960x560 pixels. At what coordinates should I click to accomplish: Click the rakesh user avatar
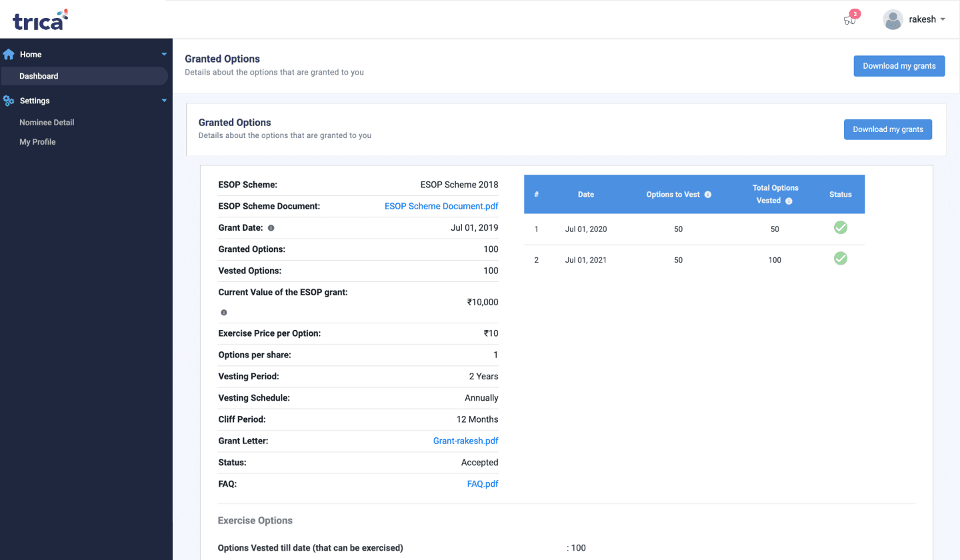click(x=893, y=20)
